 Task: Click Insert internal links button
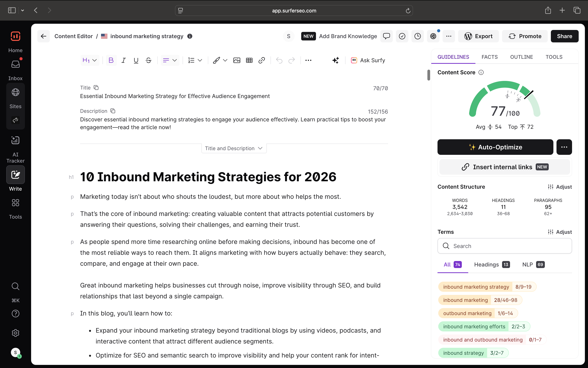pyautogui.click(x=505, y=167)
